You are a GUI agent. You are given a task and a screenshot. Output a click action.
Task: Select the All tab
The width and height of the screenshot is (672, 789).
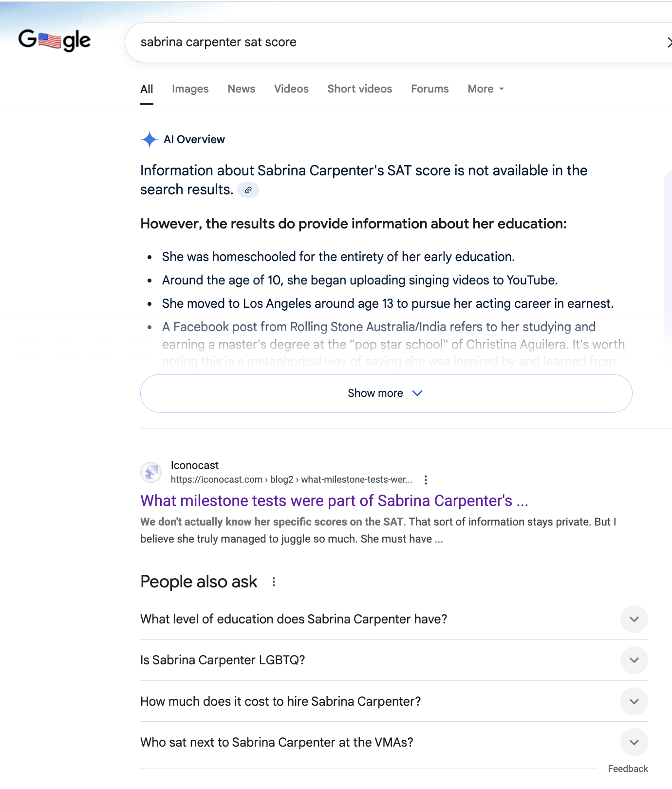[x=147, y=89]
